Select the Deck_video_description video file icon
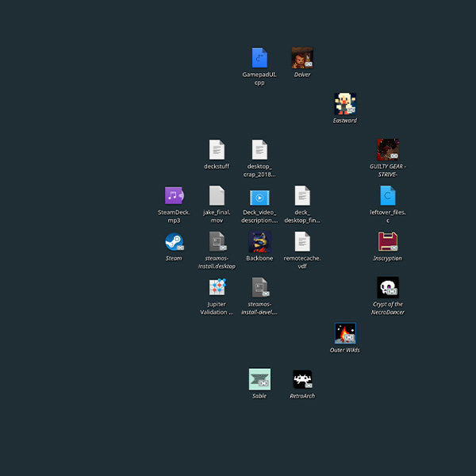This screenshot has height=476, width=476. 259,198
